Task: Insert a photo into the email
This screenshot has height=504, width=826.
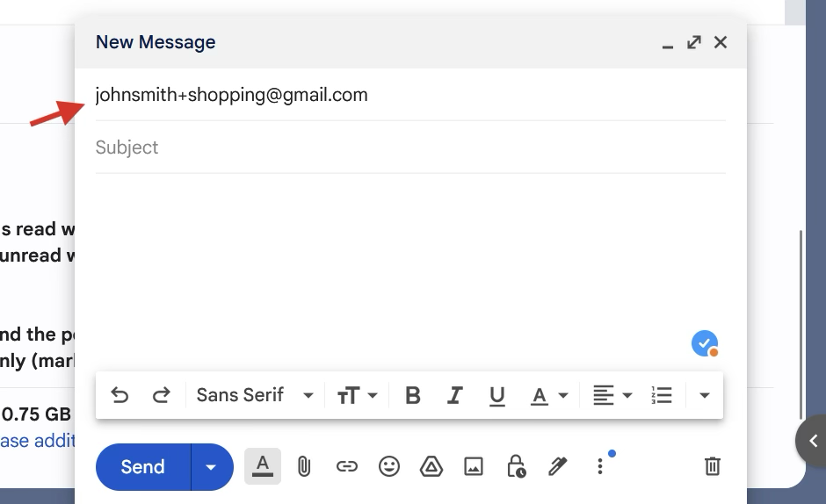Action: [x=474, y=466]
